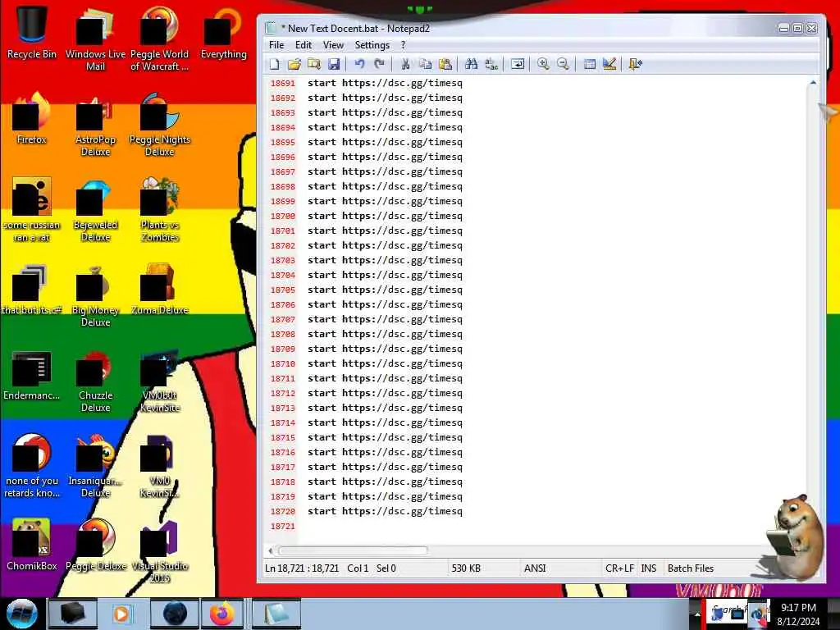Image resolution: width=840 pixels, height=630 pixels.
Task: Select Peggle World of Warcraft icon
Action: click(x=159, y=38)
